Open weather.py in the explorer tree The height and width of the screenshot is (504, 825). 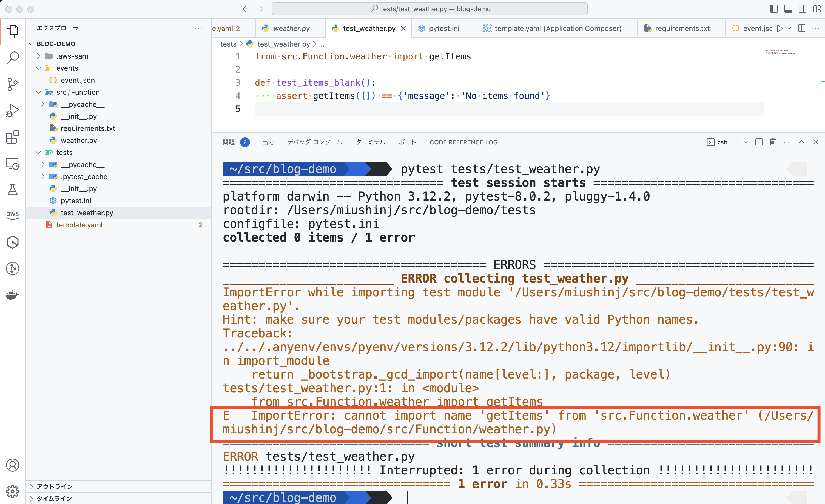pos(118,140)
